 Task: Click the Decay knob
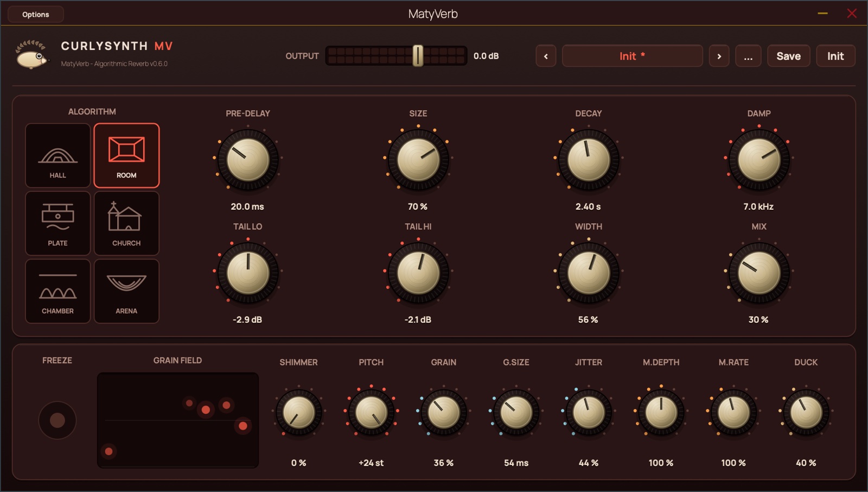(x=589, y=160)
